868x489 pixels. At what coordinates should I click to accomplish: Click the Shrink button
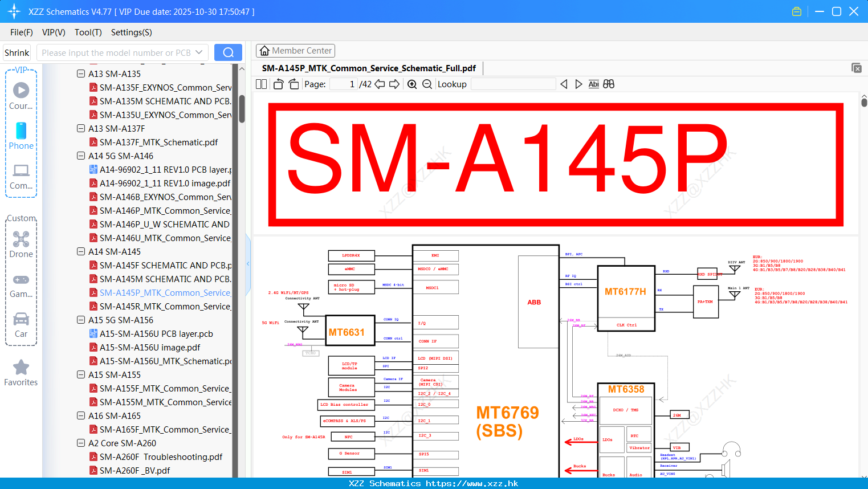17,52
